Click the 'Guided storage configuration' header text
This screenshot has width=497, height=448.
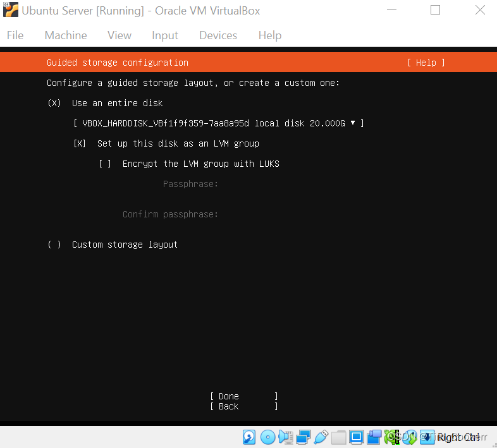pyautogui.click(x=118, y=63)
